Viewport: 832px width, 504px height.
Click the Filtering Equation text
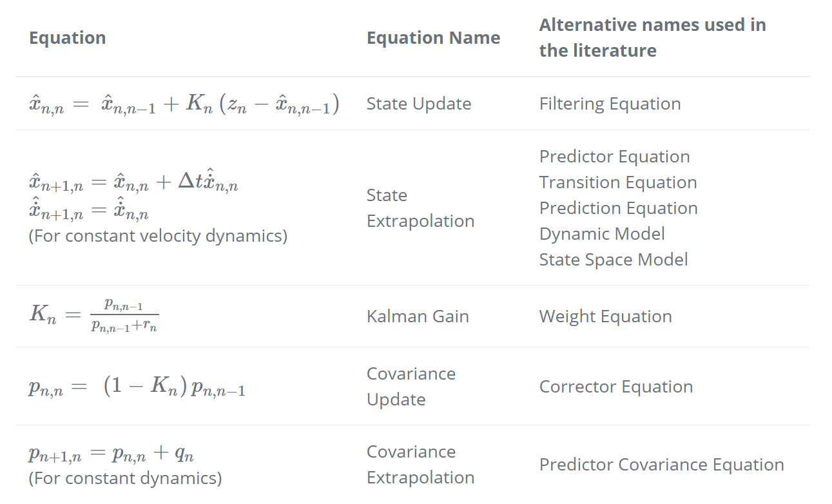(610, 104)
